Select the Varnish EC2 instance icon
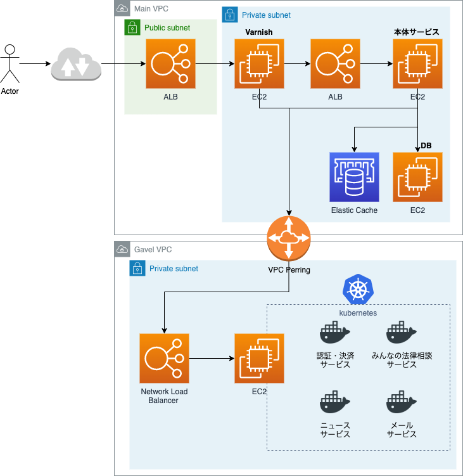Screen dimensions: 463x476 point(259,64)
